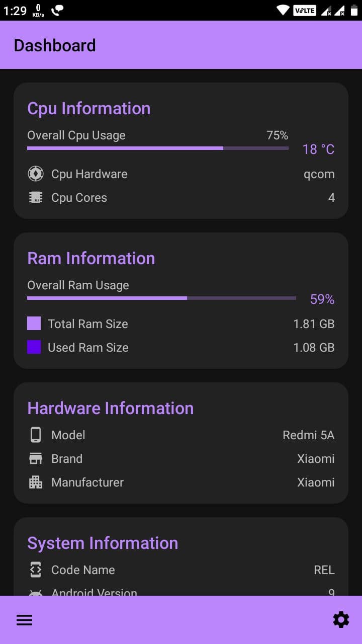Tap the store icon beside Brand
The height and width of the screenshot is (644, 362).
(x=35, y=458)
